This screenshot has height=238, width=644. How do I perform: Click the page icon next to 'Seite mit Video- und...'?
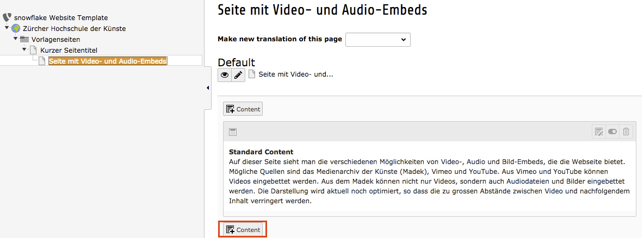pos(252,74)
